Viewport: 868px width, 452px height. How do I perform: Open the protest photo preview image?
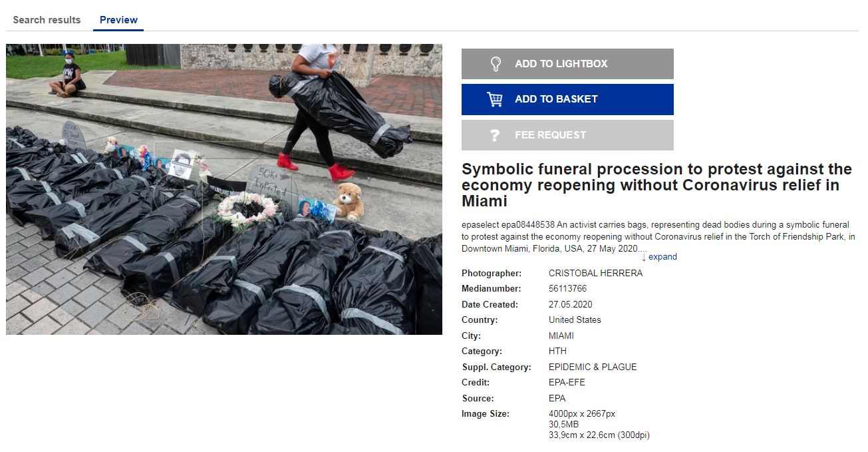[224, 189]
